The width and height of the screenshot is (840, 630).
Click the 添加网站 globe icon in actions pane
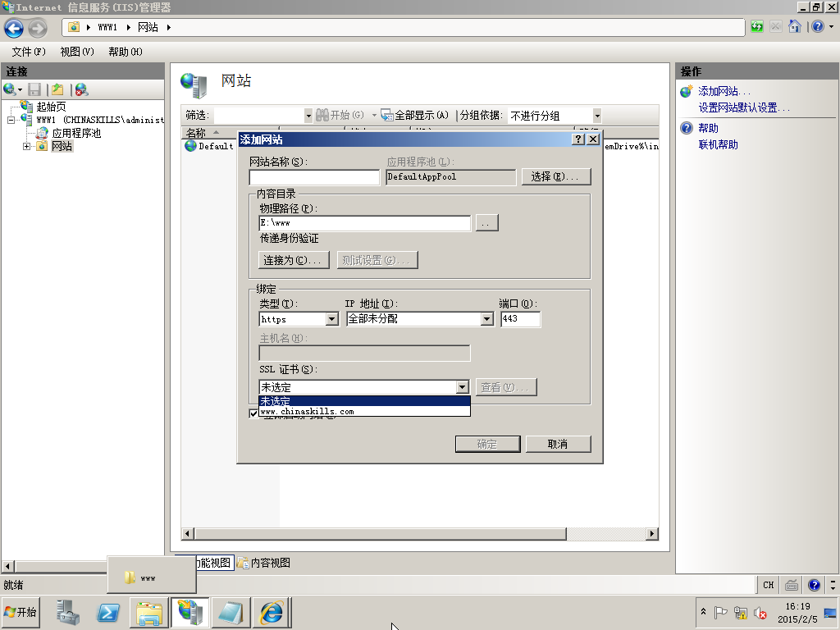[x=687, y=91]
